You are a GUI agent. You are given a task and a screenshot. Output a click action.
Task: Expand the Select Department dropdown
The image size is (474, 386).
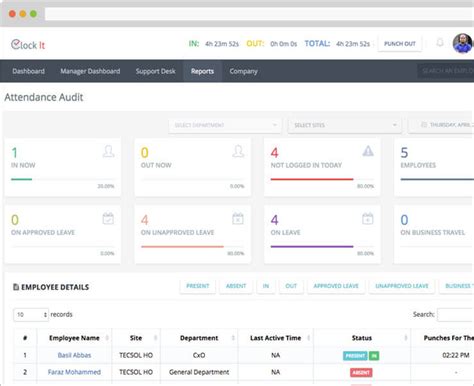point(225,125)
